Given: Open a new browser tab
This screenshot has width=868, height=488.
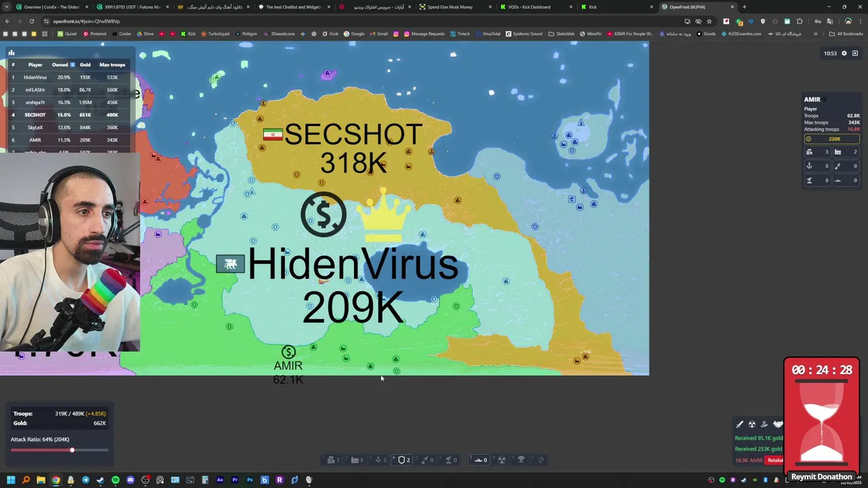Looking at the screenshot, I should click(744, 7).
